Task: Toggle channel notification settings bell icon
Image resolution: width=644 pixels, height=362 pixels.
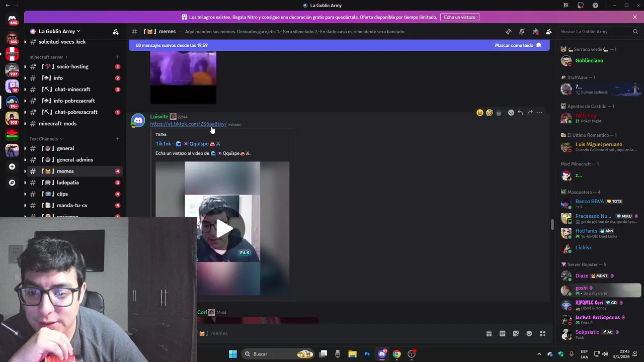Action: tap(522, 31)
